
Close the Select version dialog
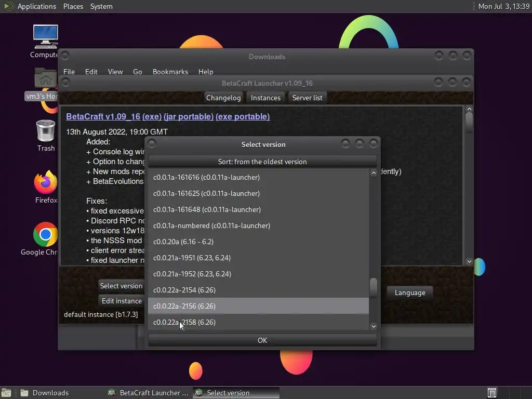point(374,143)
